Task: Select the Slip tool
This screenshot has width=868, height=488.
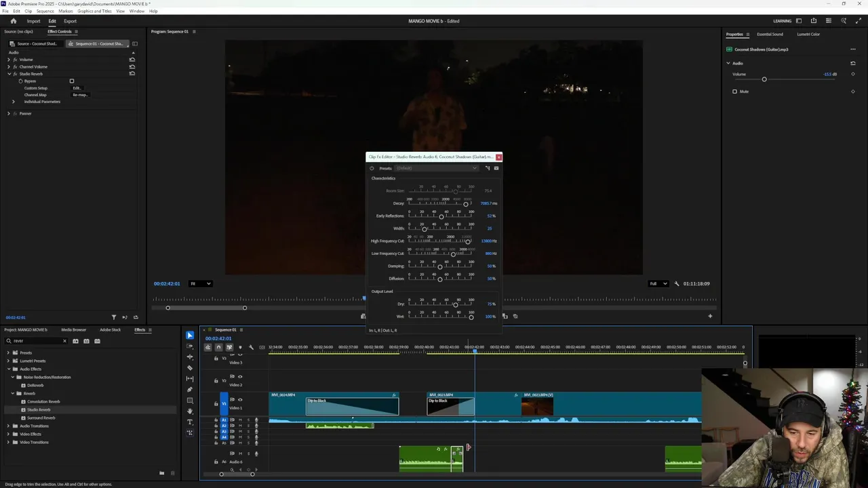Action: (190, 379)
